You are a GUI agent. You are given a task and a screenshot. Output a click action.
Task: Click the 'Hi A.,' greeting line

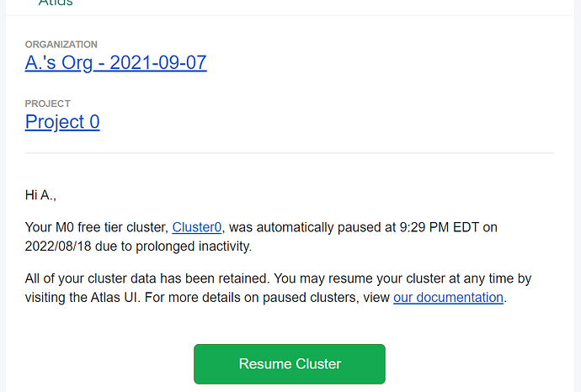(x=41, y=195)
